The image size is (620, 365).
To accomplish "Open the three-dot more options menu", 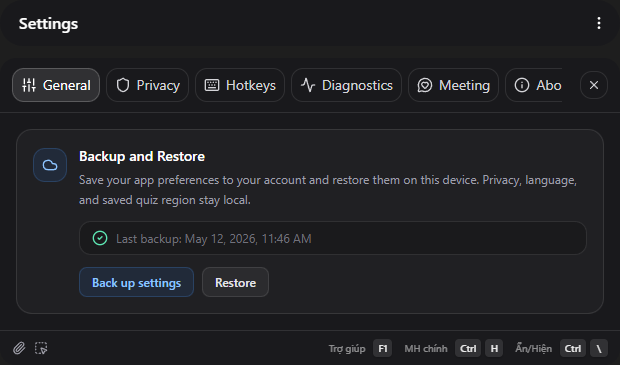I will [599, 23].
